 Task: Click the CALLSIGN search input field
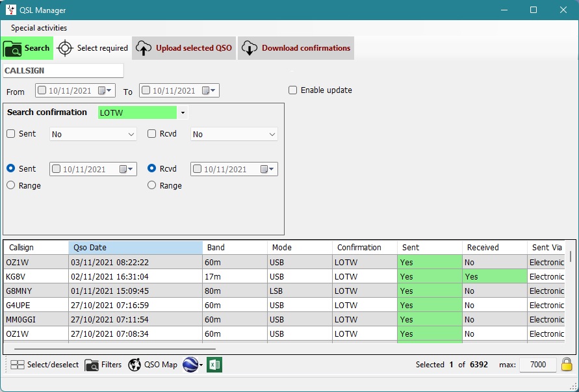pyautogui.click(x=64, y=71)
